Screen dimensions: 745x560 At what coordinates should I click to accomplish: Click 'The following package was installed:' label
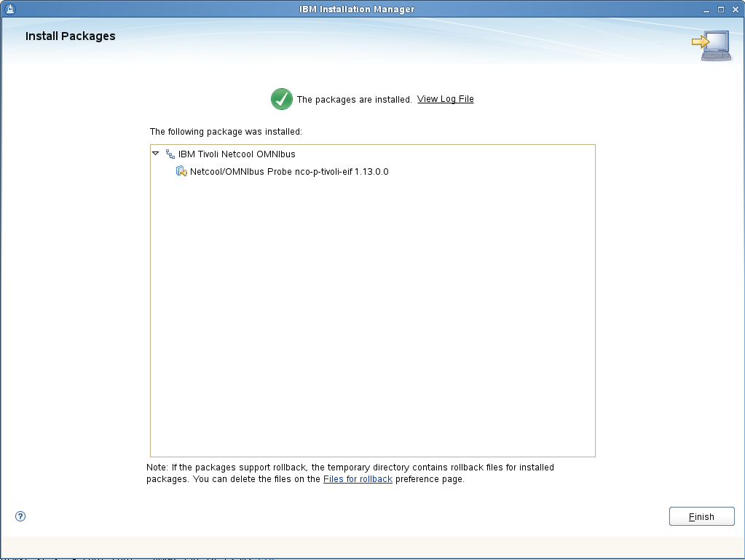(226, 132)
